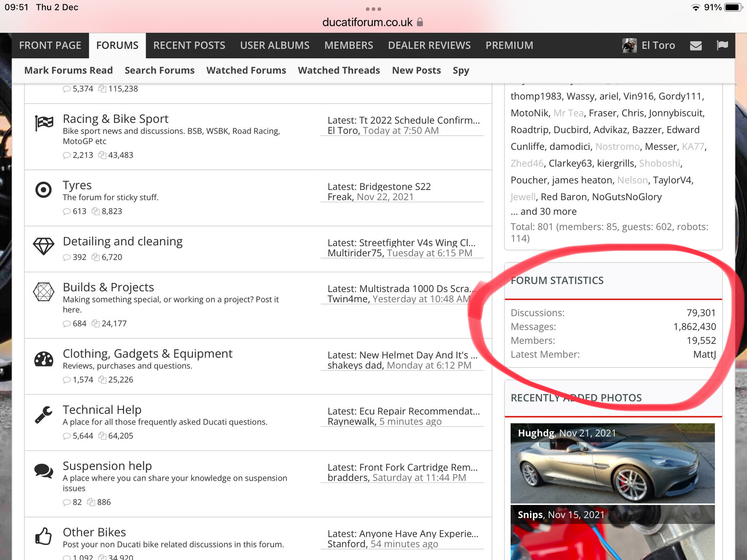Viewport: 747px width, 560px height.
Task: Click the Builds & Projects polygon icon
Action: tap(43, 292)
